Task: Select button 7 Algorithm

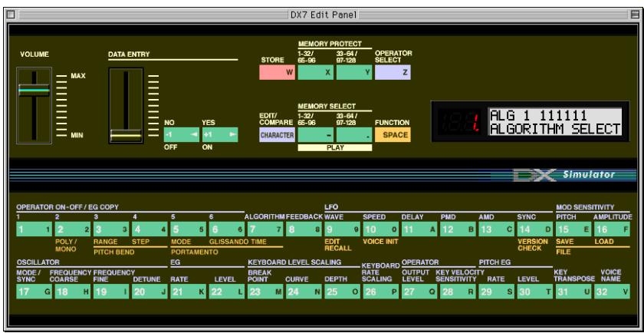Action: click(x=266, y=229)
